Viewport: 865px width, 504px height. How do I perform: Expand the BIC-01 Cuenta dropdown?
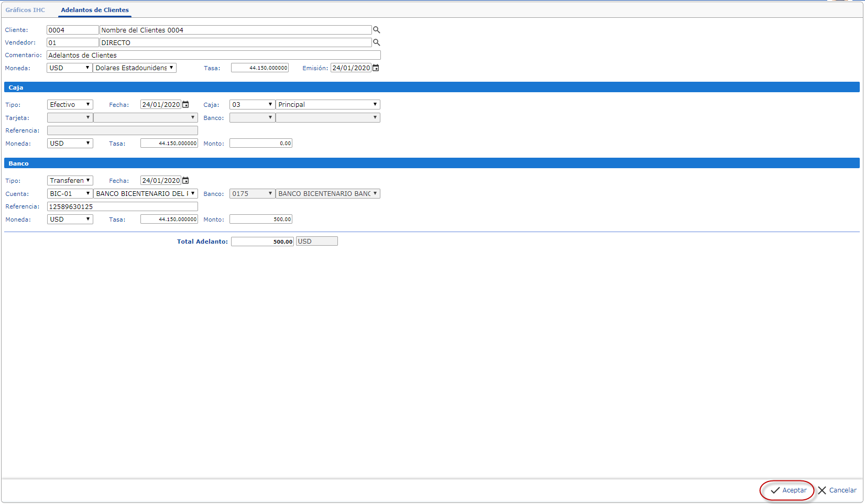(x=70, y=193)
